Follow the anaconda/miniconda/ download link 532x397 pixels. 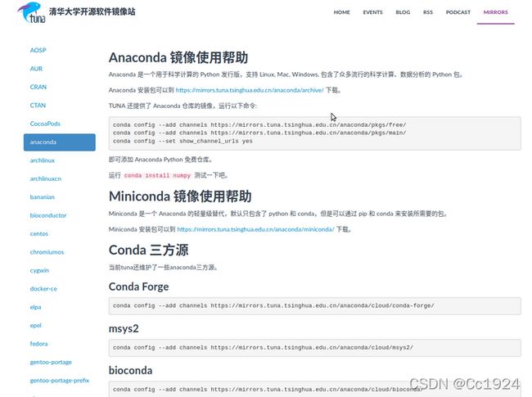click(255, 229)
